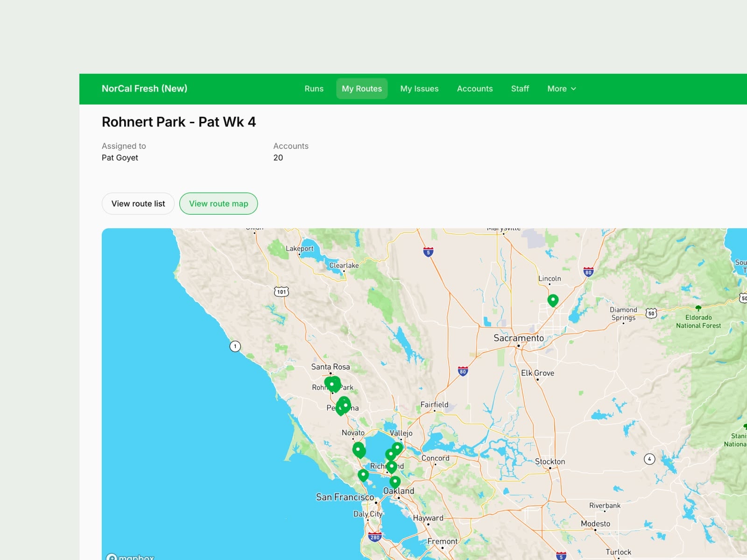The width and height of the screenshot is (747, 560).
Task: Click the Lakeport label on map
Action: (299, 249)
